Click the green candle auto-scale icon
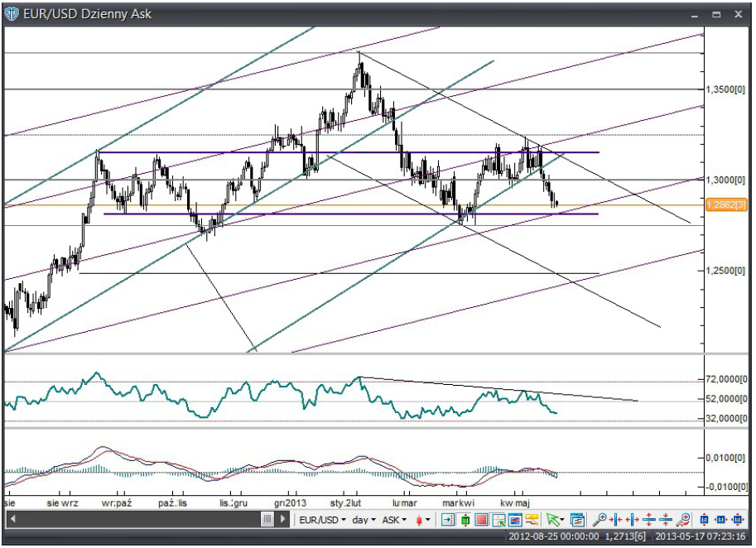 pos(465,520)
